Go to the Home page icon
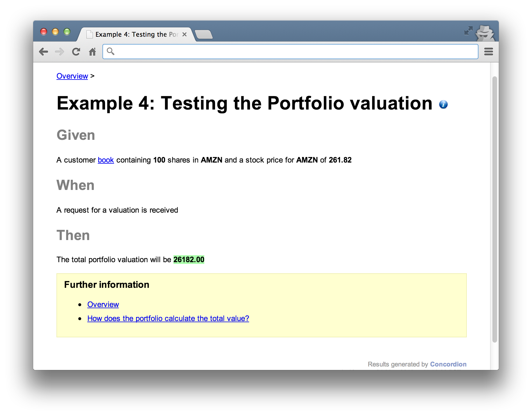532x416 pixels. point(92,52)
